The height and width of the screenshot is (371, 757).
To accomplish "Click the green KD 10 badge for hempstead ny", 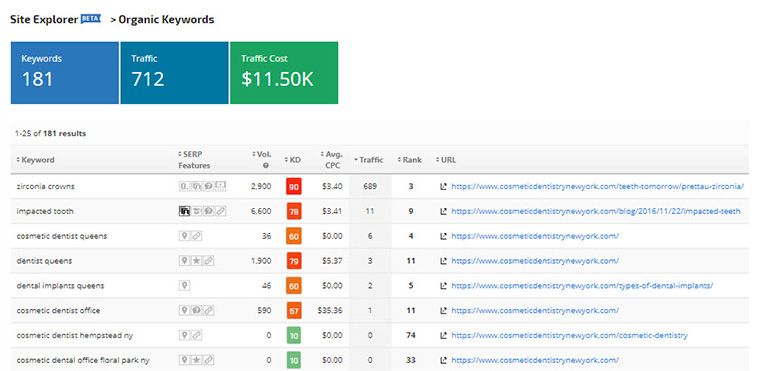I will pos(294,335).
